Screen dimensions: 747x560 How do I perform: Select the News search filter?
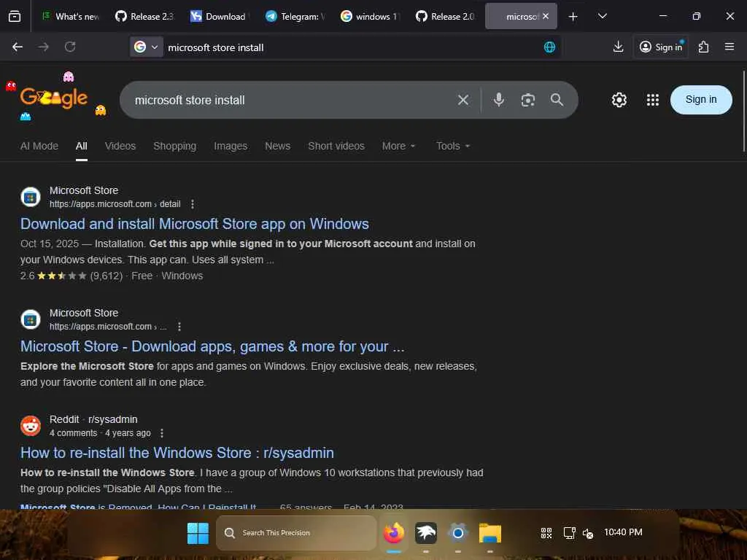click(278, 146)
